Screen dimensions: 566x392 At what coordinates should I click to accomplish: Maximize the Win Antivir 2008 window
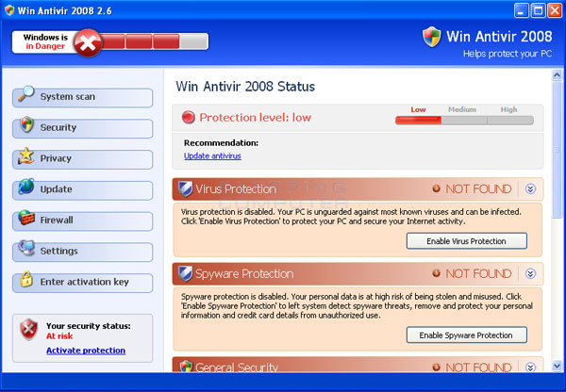point(538,10)
